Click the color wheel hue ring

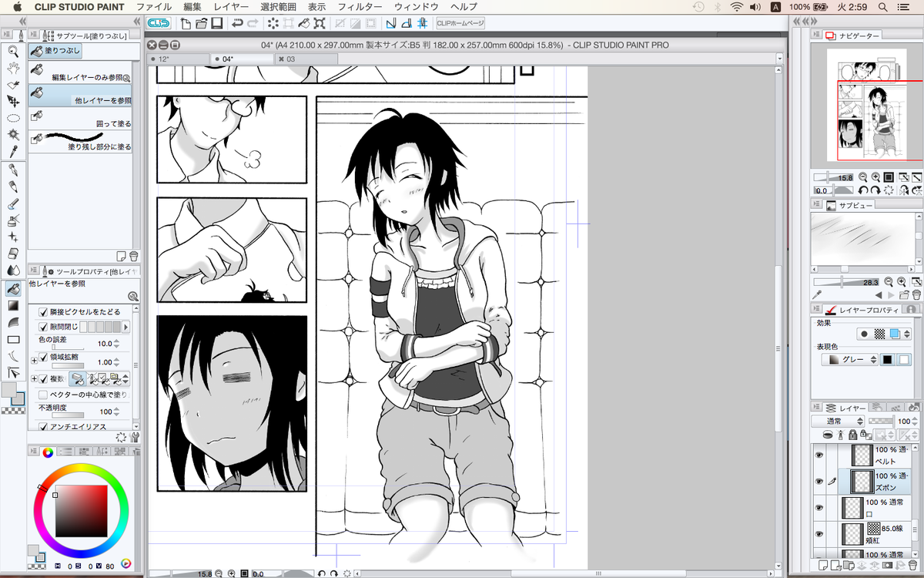click(79, 468)
